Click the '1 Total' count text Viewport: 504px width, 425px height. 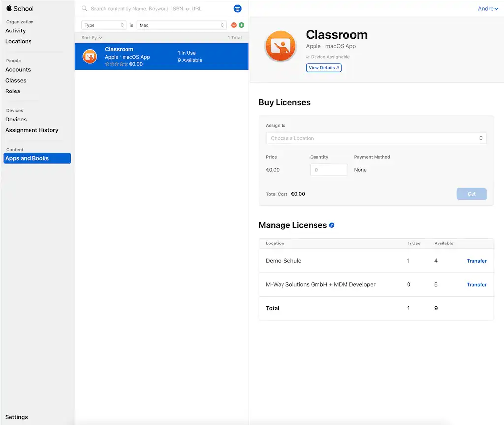point(235,37)
